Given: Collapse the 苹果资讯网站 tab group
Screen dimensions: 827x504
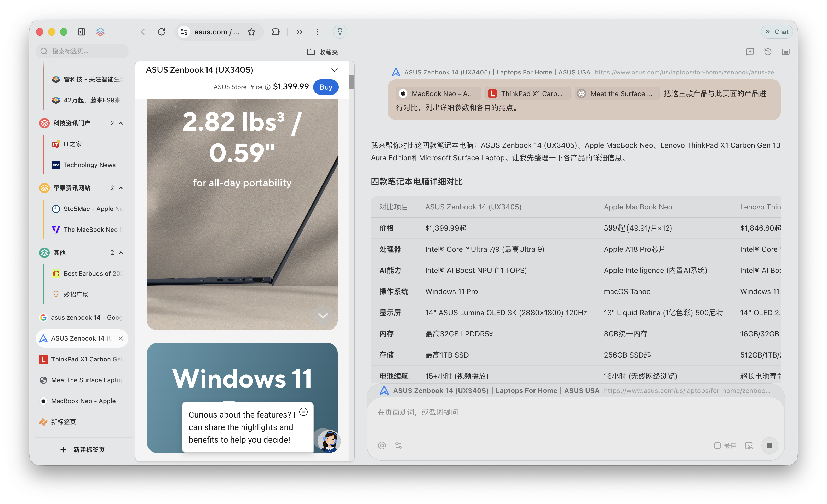Looking at the screenshot, I should (121, 188).
